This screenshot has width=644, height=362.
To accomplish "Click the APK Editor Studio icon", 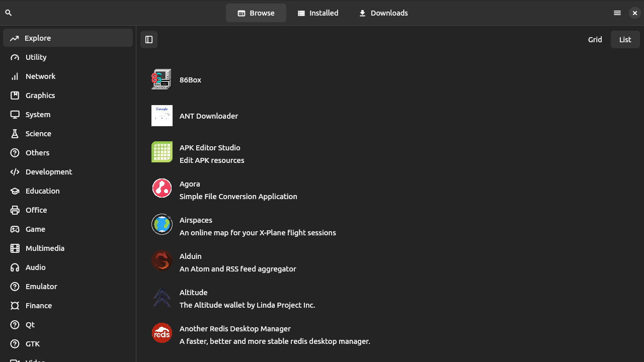I will (162, 152).
